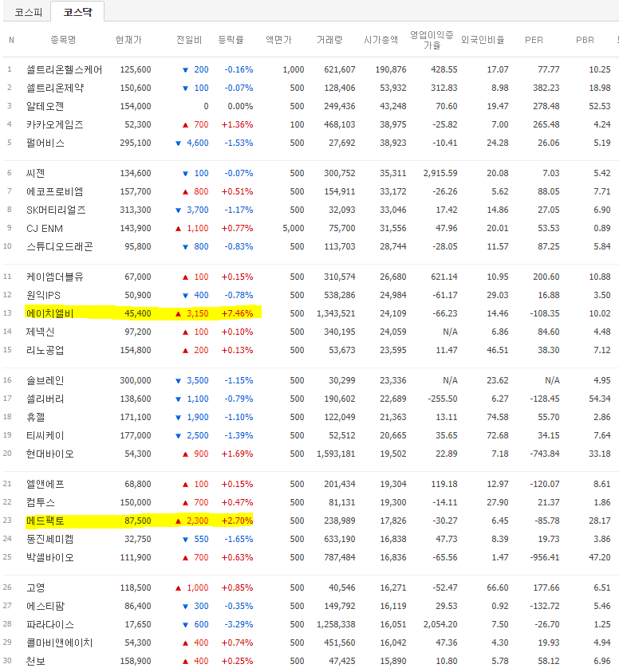Viewport: 619px width, 672px height.
Task: Open stock 펄어비스
Action: pyautogui.click(x=45, y=143)
